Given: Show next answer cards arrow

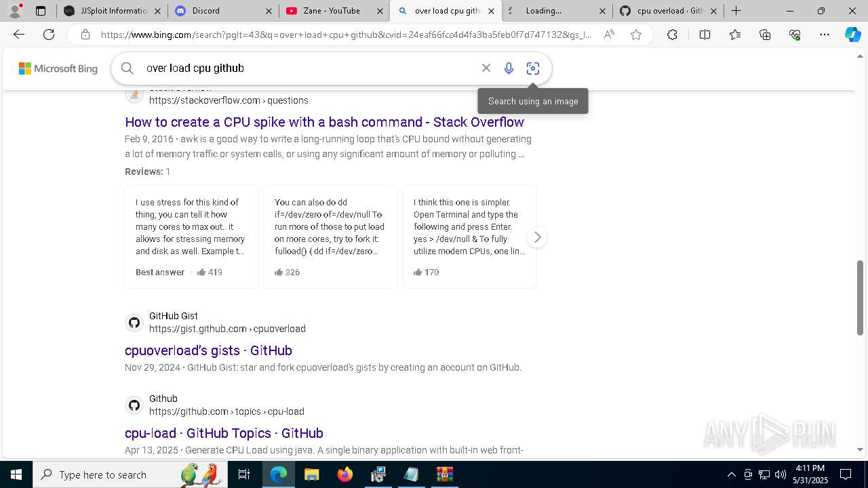Looking at the screenshot, I should pyautogui.click(x=537, y=237).
